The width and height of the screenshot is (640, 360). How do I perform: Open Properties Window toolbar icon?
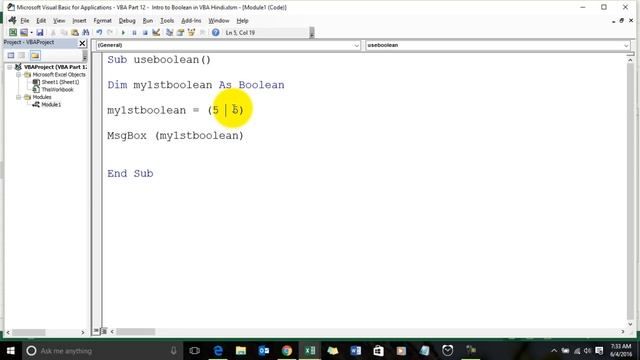180,33
